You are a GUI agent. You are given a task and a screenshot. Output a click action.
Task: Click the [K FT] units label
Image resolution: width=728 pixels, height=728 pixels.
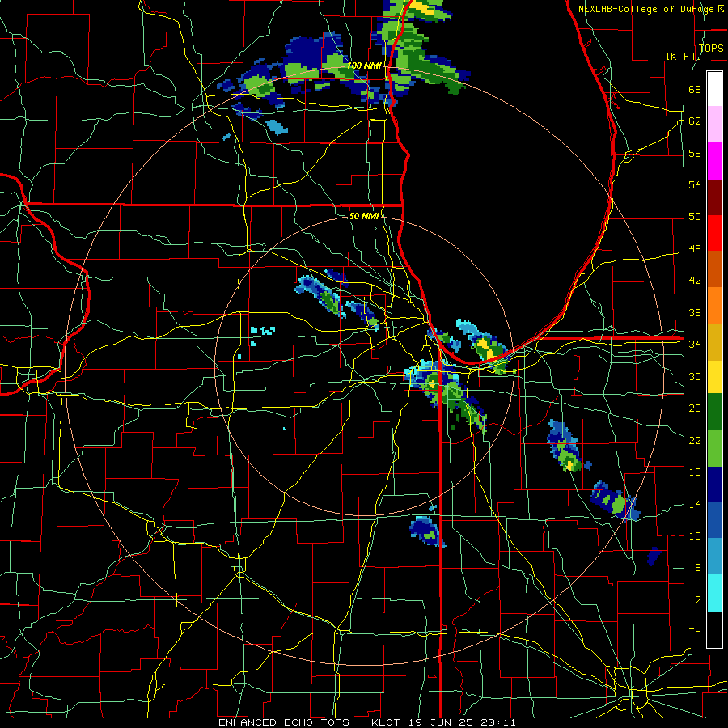[684, 56]
